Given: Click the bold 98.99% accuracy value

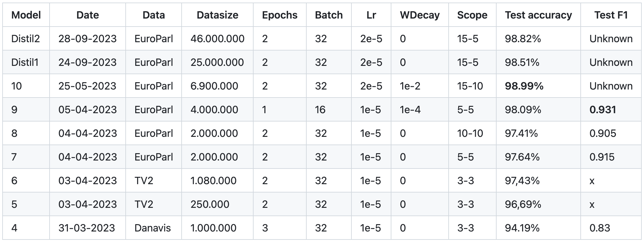Looking at the screenshot, I should click(524, 86).
